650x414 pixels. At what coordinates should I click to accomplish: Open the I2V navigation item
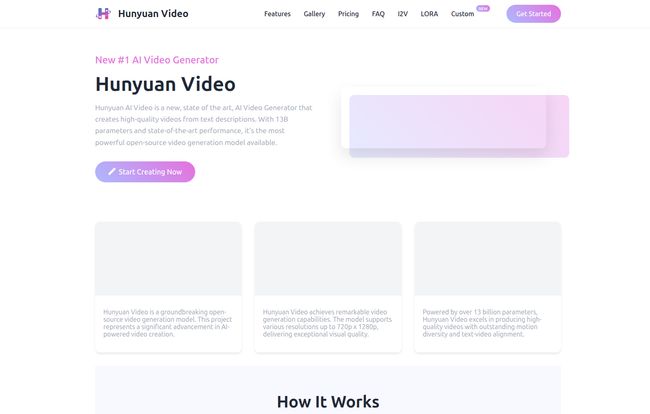(x=403, y=14)
